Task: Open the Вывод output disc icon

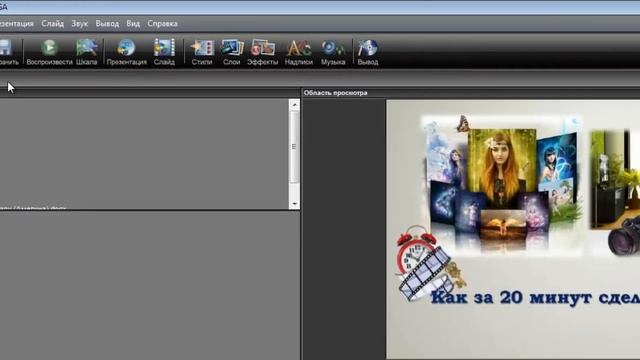Action: click(x=368, y=48)
